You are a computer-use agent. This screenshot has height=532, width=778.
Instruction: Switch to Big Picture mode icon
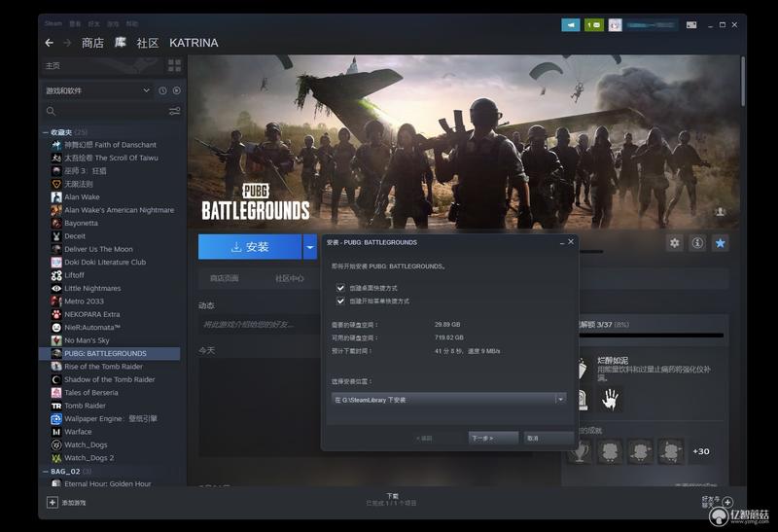pyautogui.click(x=691, y=24)
